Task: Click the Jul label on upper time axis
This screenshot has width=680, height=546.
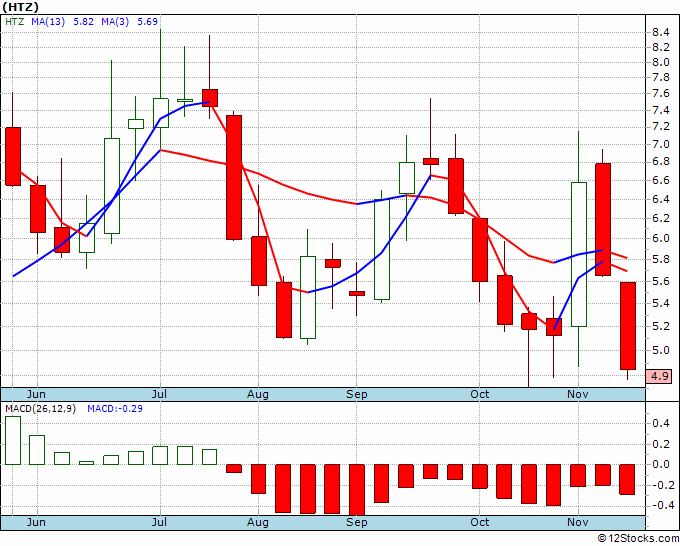Action: 159,394
